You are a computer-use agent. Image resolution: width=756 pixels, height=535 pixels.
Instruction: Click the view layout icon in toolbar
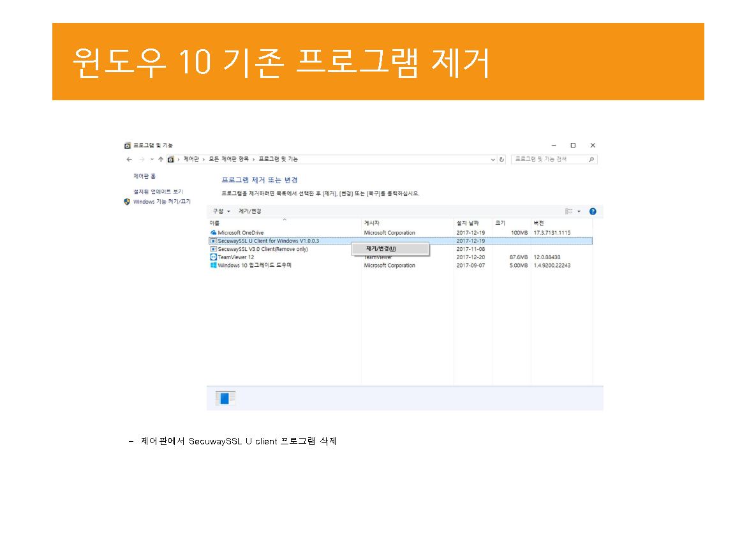[x=568, y=211]
